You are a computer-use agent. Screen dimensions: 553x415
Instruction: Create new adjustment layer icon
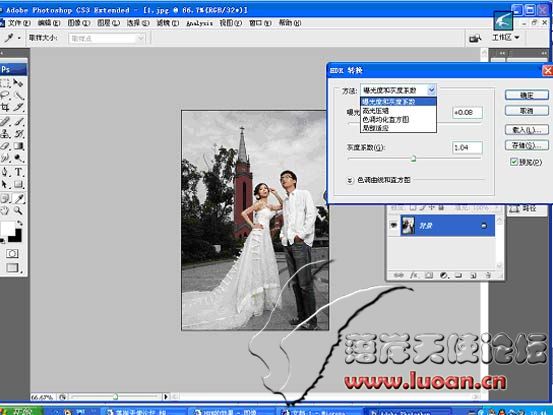(x=444, y=275)
